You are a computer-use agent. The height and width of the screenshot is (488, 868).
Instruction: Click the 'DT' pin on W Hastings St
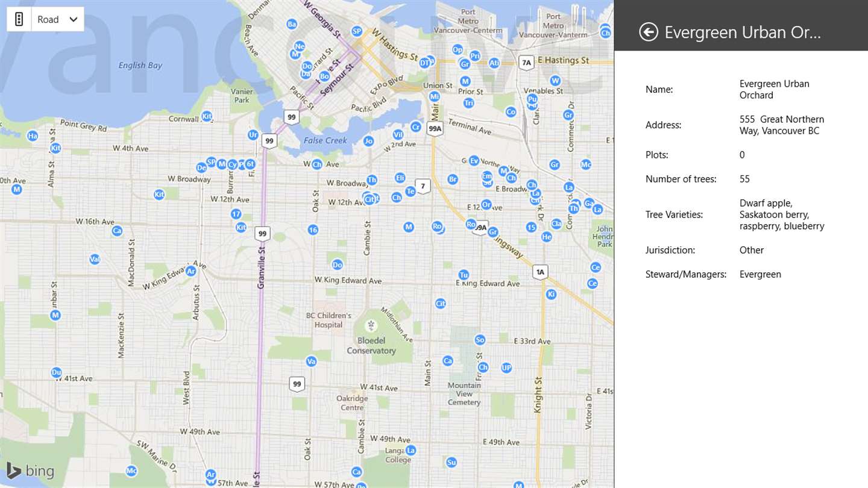pyautogui.click(x=424, y=63)
